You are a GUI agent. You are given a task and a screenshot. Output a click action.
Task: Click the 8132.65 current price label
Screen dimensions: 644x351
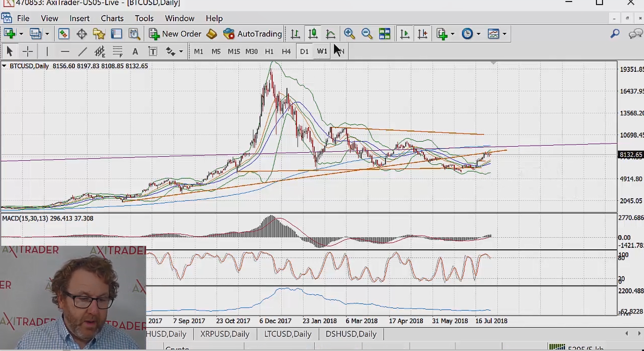pyautogui.click(x=631, y=155)
